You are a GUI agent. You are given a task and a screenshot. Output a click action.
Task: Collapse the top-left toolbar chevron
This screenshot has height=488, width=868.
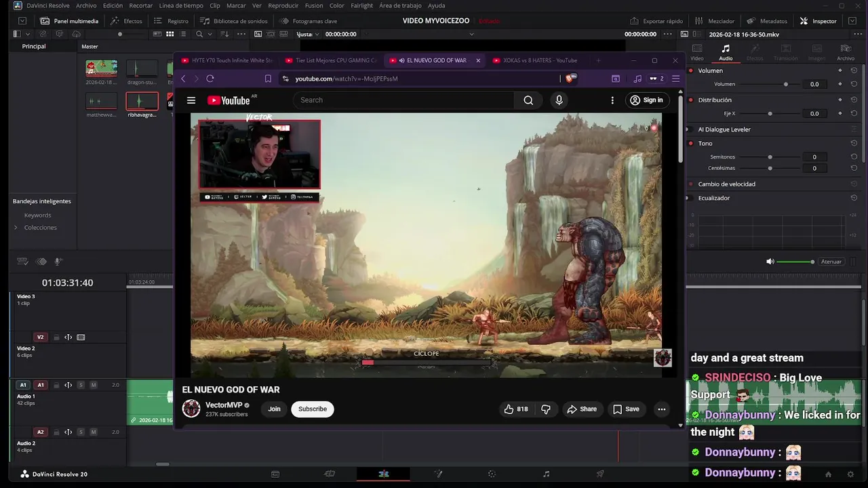[22, 21]
